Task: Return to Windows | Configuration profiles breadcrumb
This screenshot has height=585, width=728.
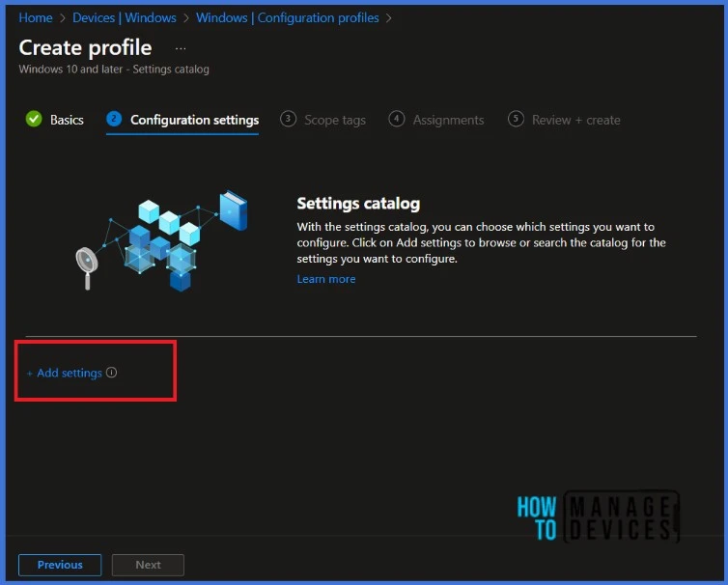Action: tap(287, 18)
